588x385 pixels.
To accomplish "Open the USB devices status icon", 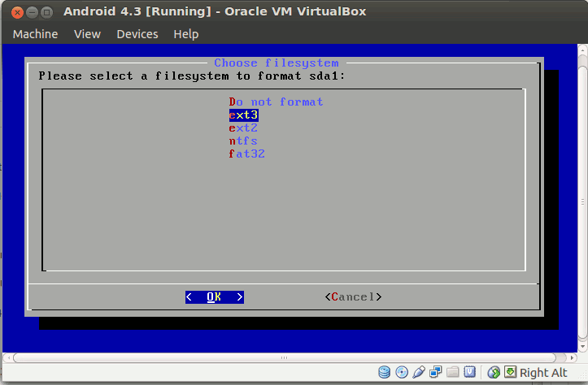I will coord(419,372).
